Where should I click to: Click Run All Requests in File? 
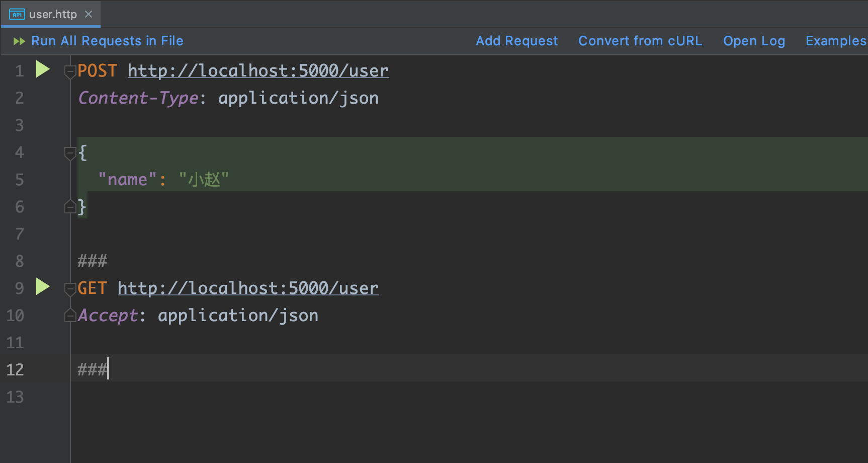(107, 41)
